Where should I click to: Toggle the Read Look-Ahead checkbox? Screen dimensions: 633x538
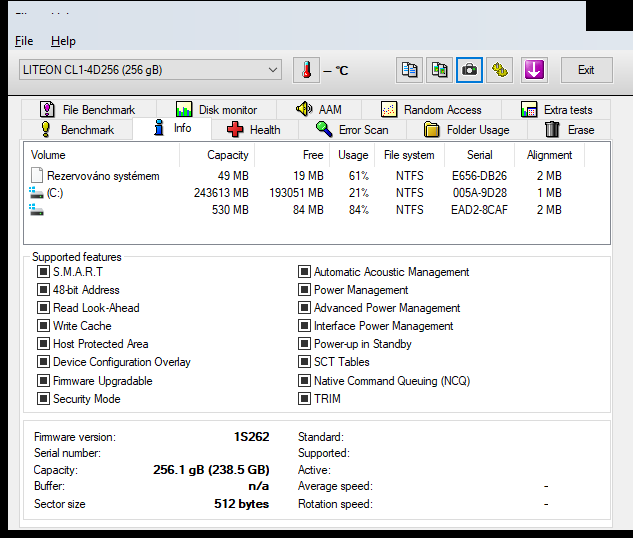point(43,308)
